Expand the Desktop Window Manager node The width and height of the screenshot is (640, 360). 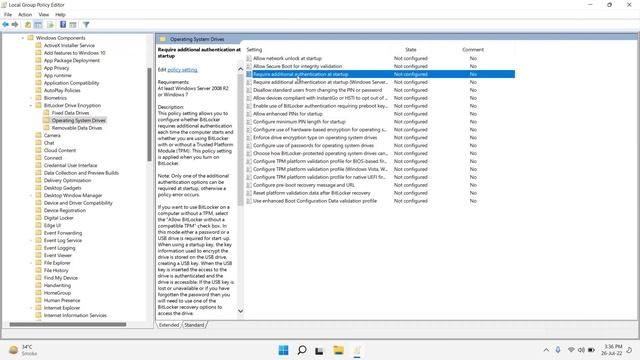click(31, 196)
